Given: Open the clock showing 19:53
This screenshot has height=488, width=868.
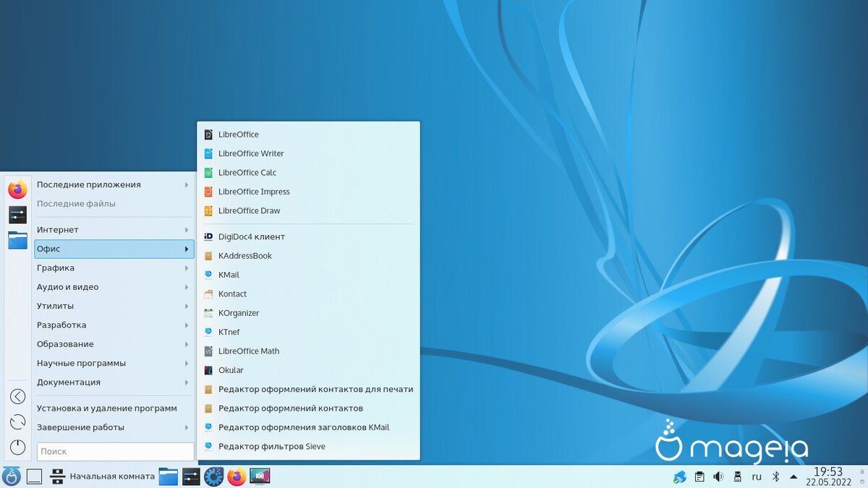Looking at the screenshot, I should pyautogui.click(x=828, y=476).
